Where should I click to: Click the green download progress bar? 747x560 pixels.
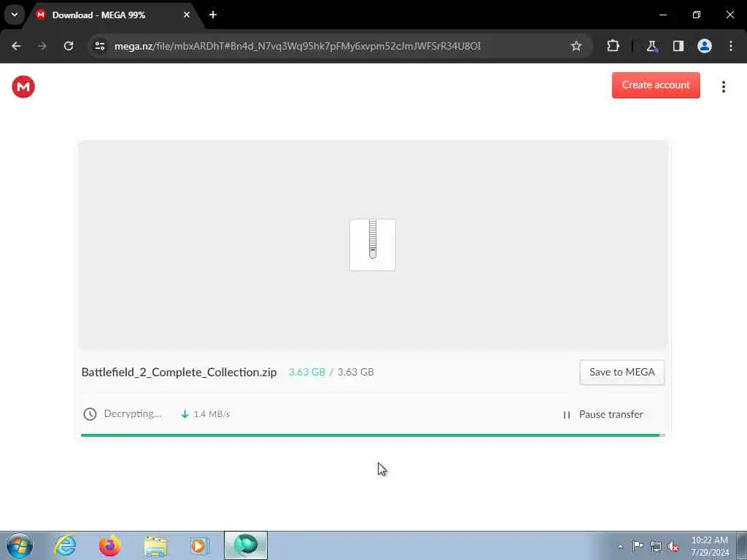point(373,435)
